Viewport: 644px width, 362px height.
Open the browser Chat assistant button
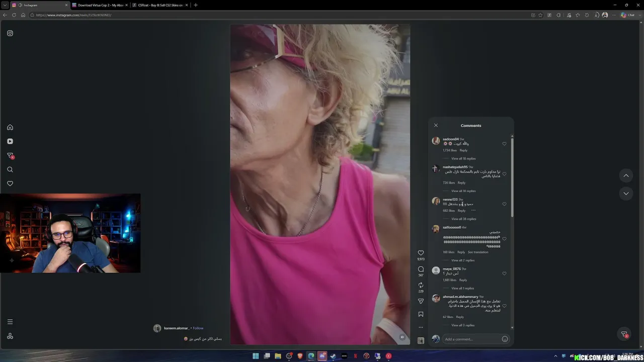628,15
